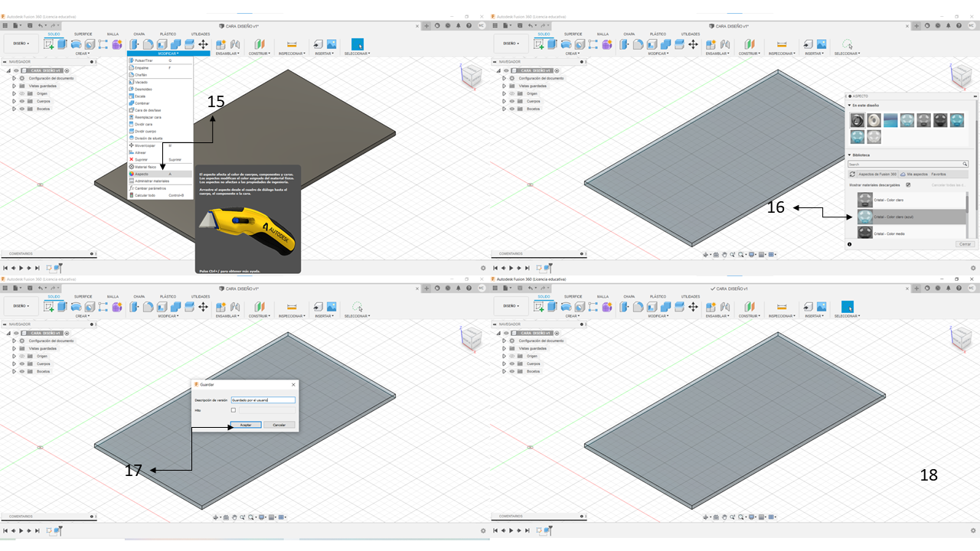Open DISEÑO workspace dropdown in top-left window

coord(21,44)
